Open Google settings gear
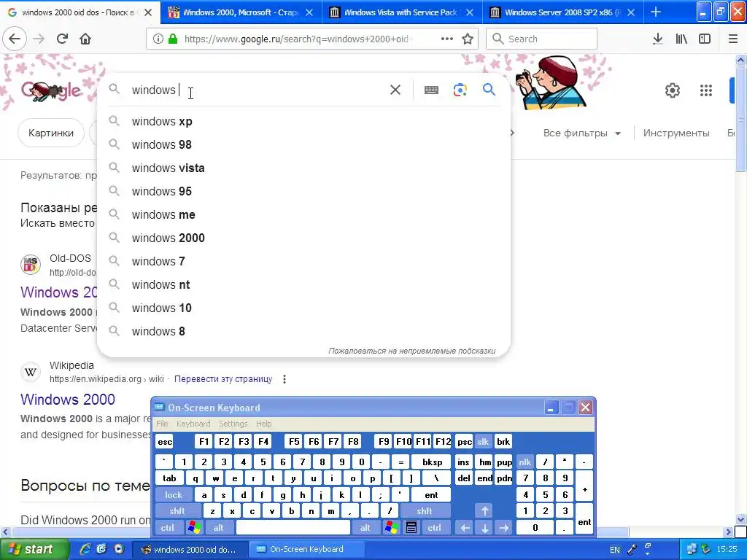Viewport: 747px width, 560px height. 672,90
